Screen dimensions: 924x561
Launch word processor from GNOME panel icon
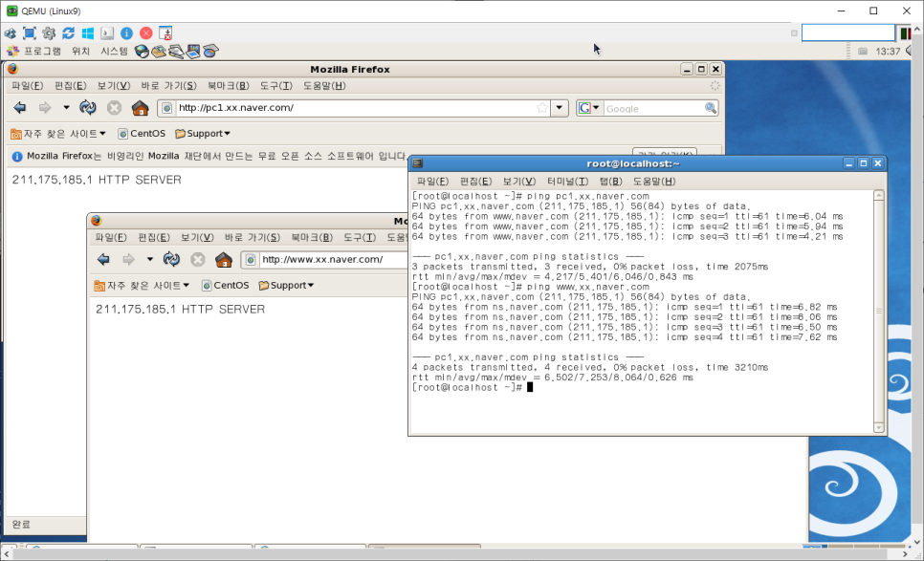176,52
